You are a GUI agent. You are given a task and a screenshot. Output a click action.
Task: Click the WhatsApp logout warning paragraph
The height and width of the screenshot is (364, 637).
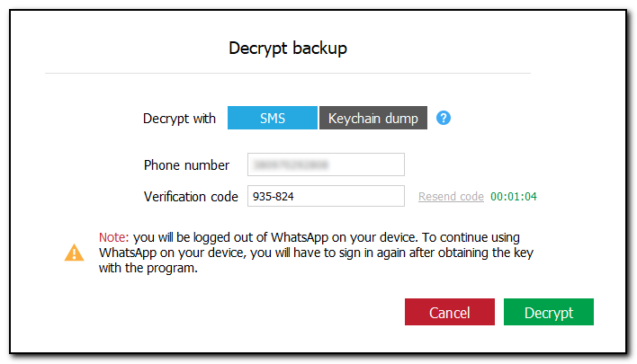[315, 253]
